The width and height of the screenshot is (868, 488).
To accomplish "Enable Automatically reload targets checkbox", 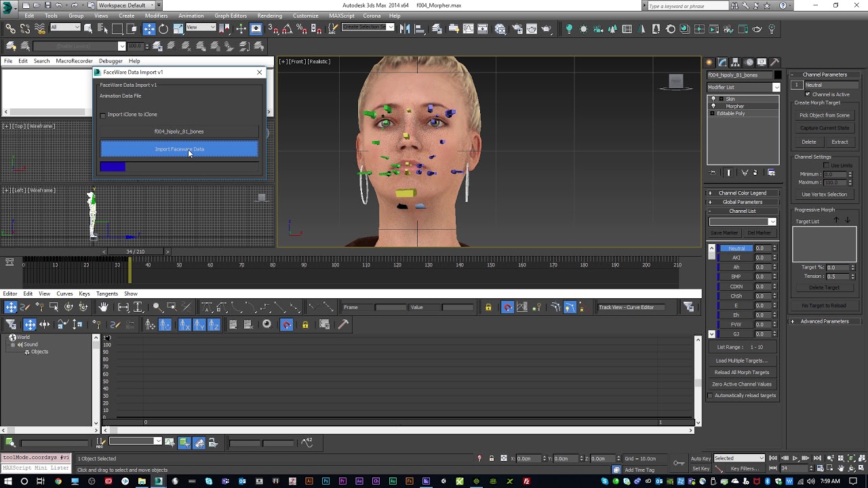I will pos(711,396).
